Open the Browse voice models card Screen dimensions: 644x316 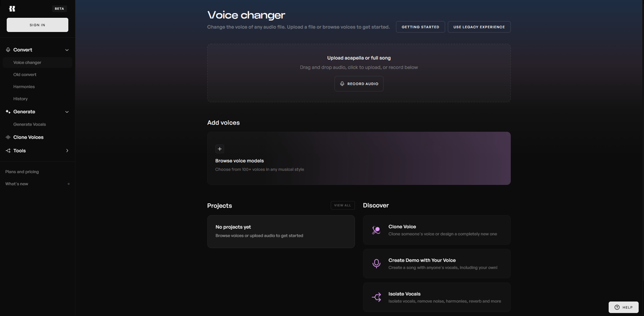click(x=359, y=158)
